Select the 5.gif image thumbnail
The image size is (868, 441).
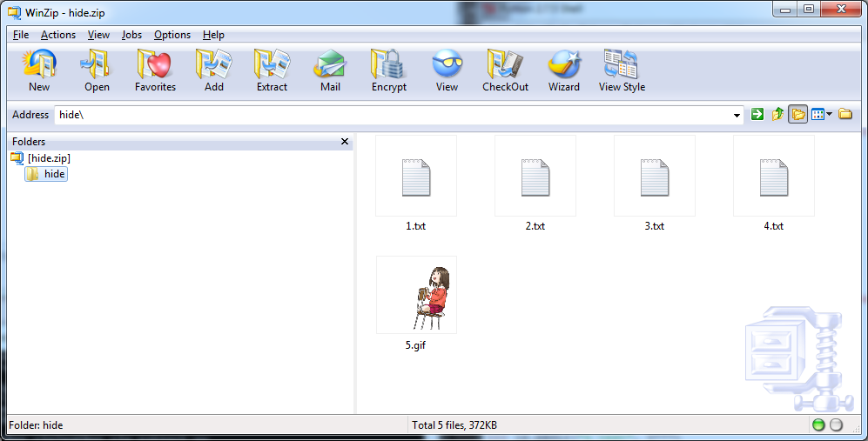coord(416,295)
